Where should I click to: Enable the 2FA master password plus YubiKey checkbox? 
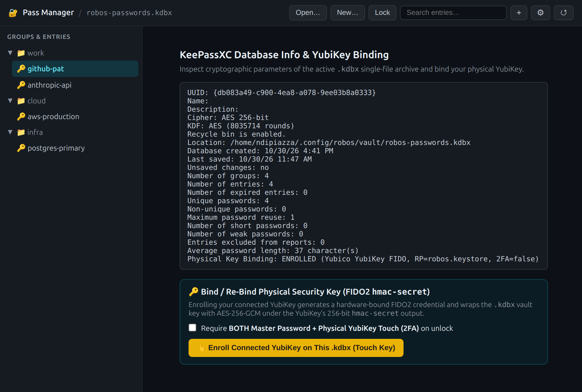192,328
